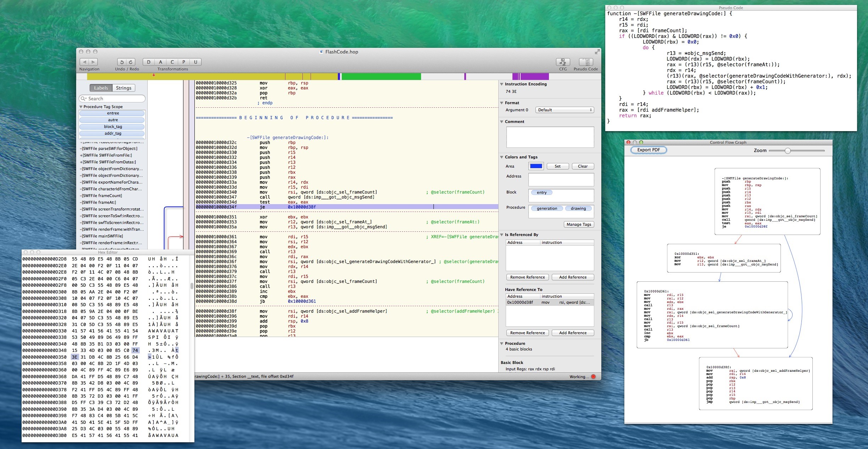Collapse the Colors and Tags section
The height and width of the screenshot is (449, 868).
502,157
